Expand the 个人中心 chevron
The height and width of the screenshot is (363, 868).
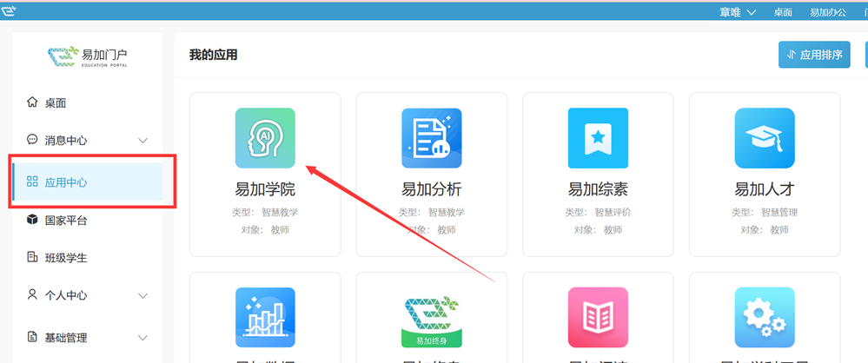coord(142,295)
